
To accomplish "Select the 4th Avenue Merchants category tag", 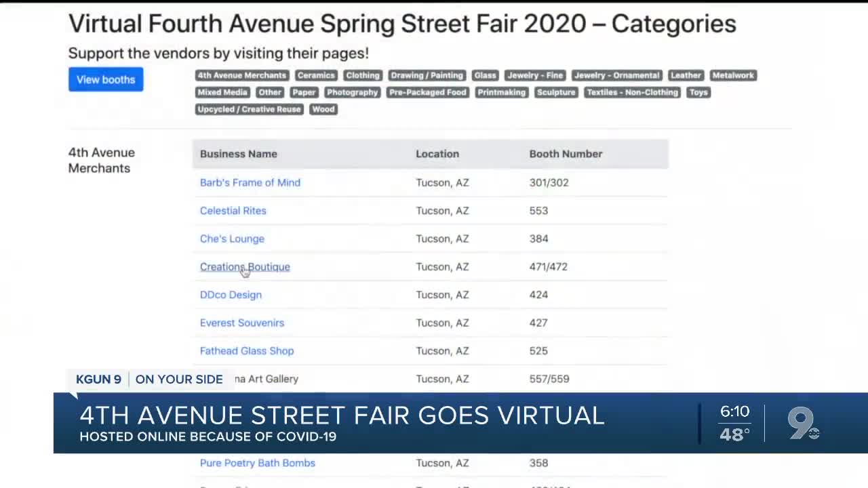I will pos(242,75).
